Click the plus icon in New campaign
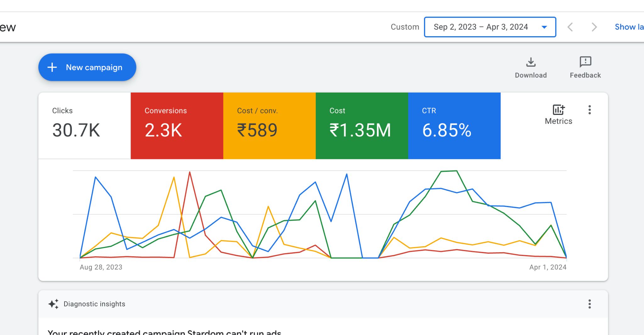 click(52, 67)
